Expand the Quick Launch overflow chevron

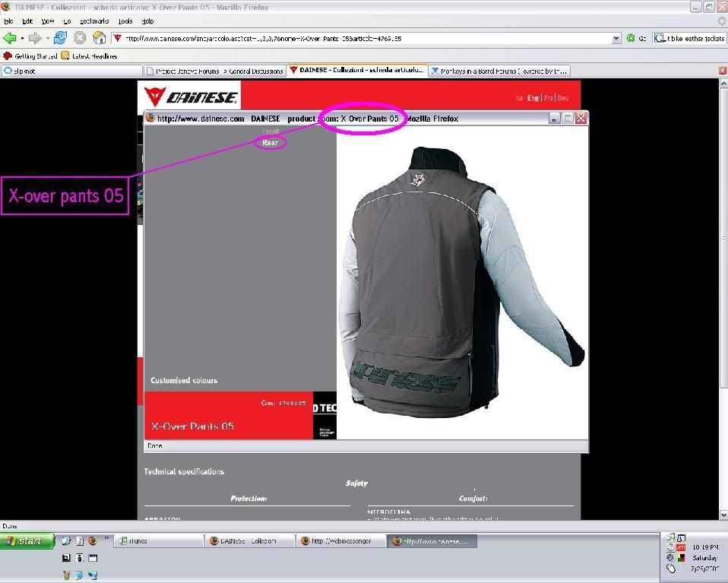pos(106,538)
